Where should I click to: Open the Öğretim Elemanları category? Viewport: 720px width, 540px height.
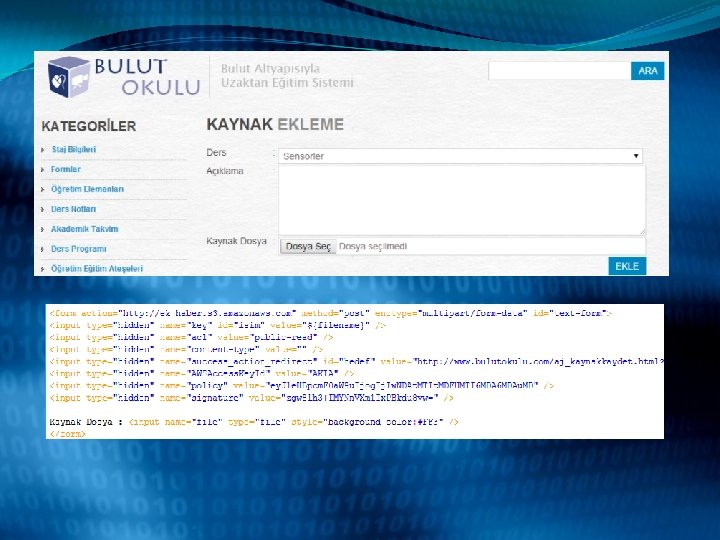pos(87,189)
